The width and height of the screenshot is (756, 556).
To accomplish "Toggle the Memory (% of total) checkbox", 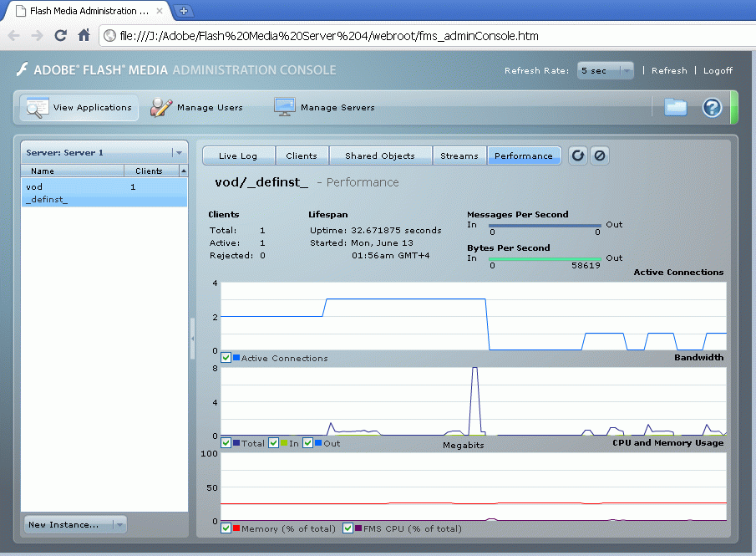I will coord(226,528).
